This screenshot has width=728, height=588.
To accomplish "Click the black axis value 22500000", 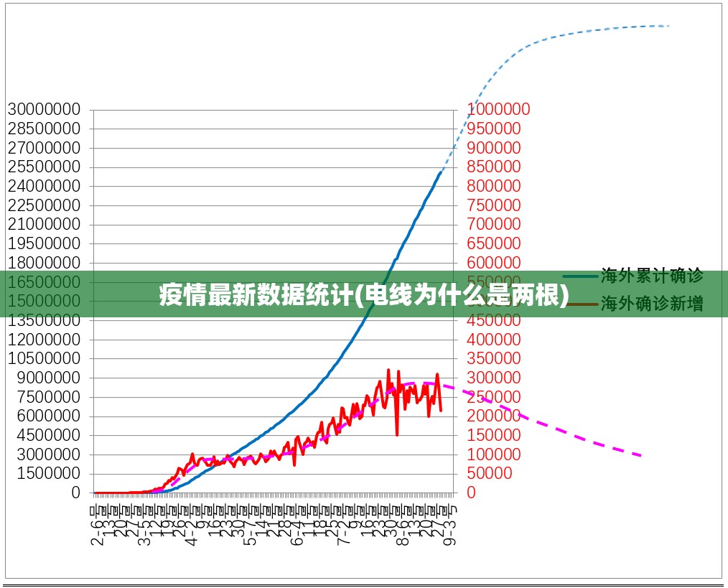I will point(44,205).
